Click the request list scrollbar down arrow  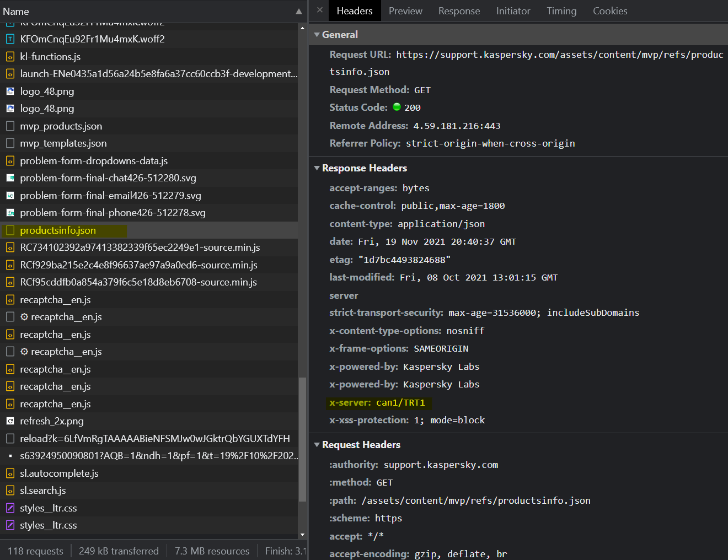coord(302,535)
